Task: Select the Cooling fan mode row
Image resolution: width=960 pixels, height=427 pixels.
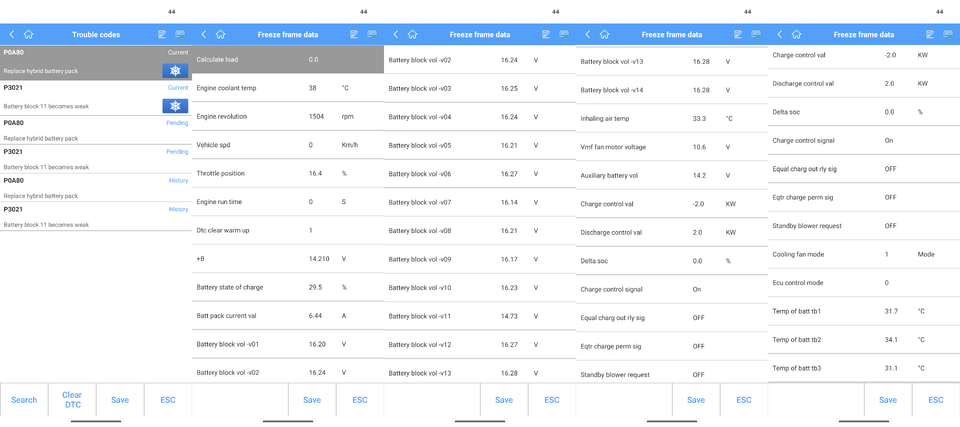Action: [x=864, y=254]
